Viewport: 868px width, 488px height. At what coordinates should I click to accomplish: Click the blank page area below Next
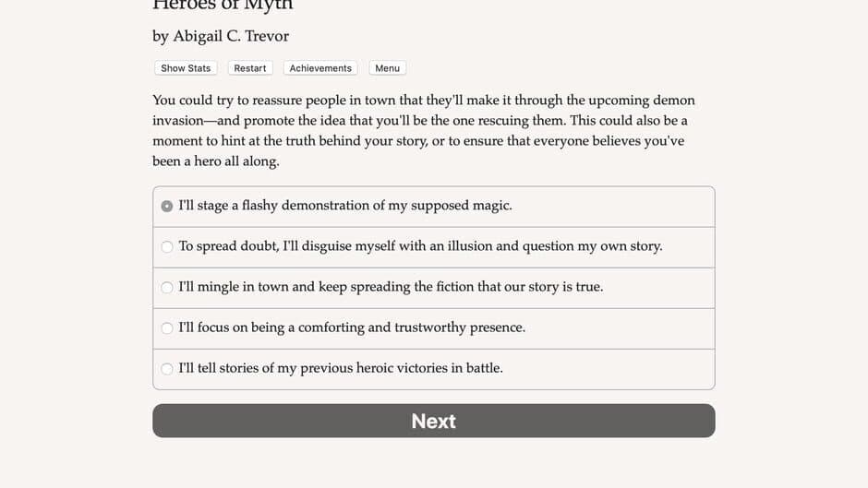pos(433,464)
